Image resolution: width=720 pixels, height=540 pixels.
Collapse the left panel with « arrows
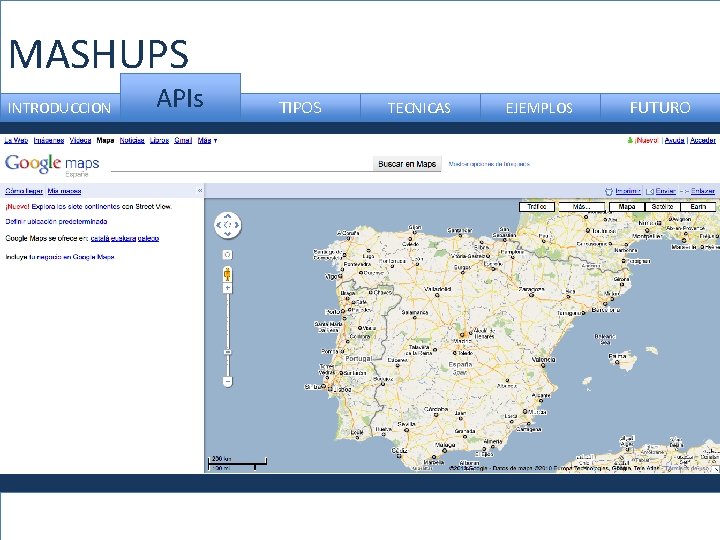(x=200, y=191)
